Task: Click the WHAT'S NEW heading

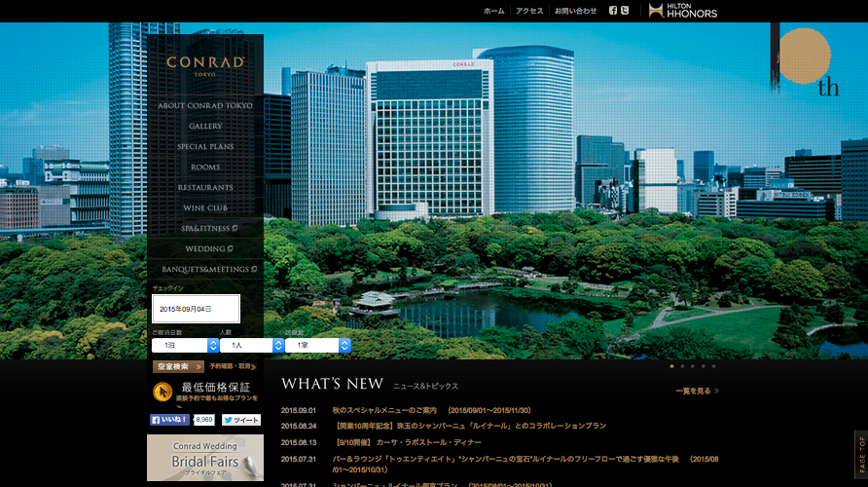Action: (x=332, y=384)
